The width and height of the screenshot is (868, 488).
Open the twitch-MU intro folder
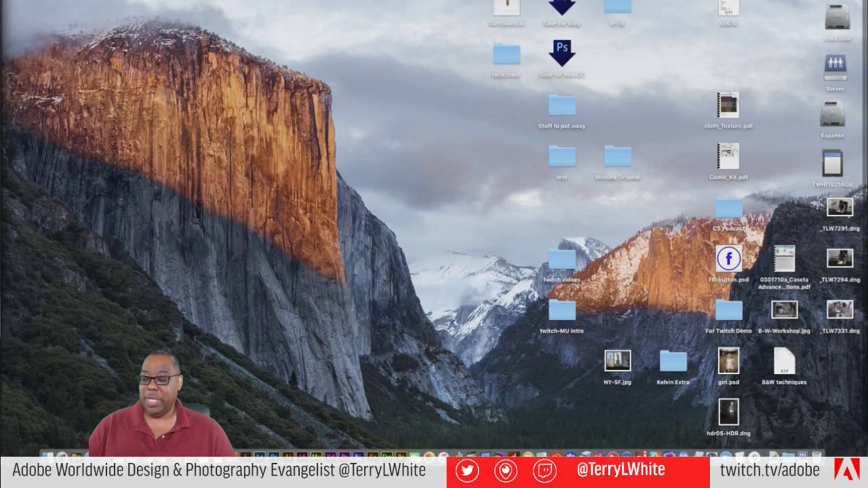(562, 310)
